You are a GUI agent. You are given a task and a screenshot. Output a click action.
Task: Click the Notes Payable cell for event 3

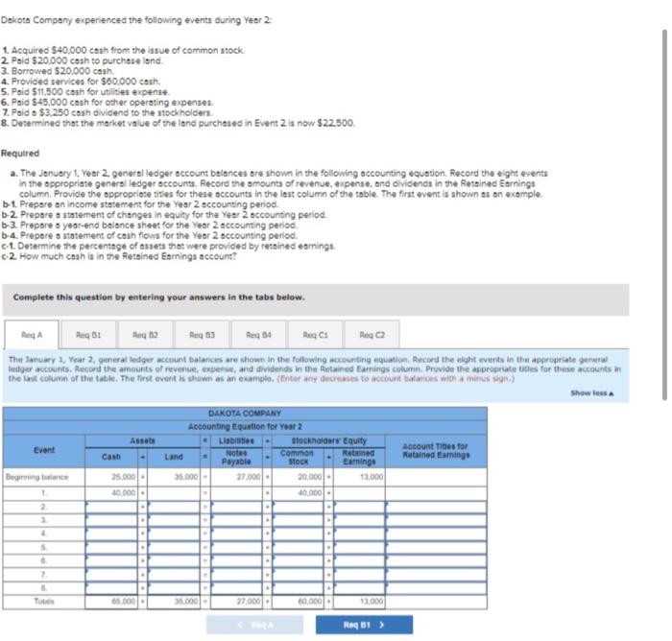(x=236, y=520)
